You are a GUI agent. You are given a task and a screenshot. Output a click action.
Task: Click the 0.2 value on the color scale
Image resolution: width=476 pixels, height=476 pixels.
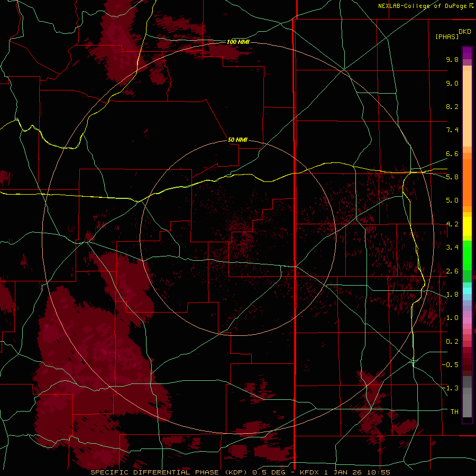[452, 342]
